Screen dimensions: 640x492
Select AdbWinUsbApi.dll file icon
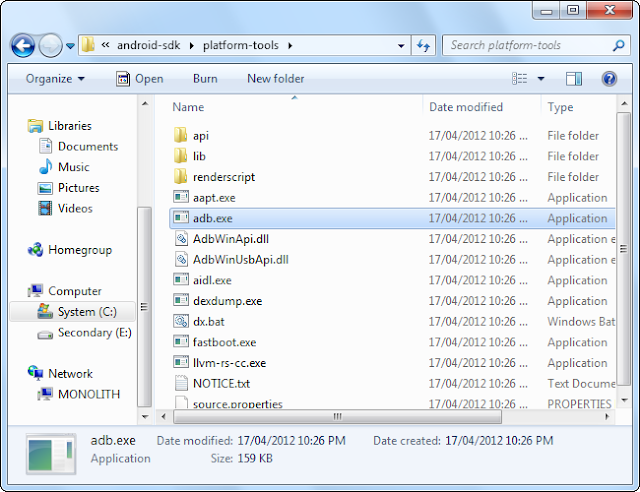[x=181, y=259]
